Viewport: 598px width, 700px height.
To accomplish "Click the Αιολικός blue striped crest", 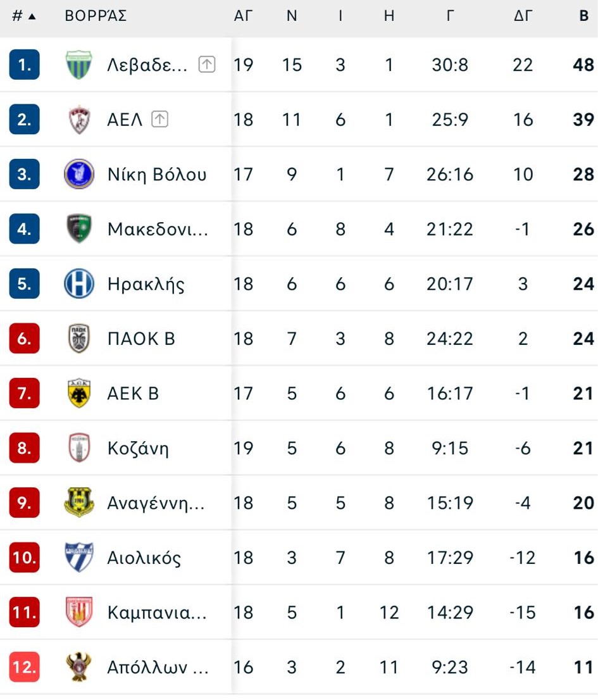I will pyautogui.click(x=79, y=558).
